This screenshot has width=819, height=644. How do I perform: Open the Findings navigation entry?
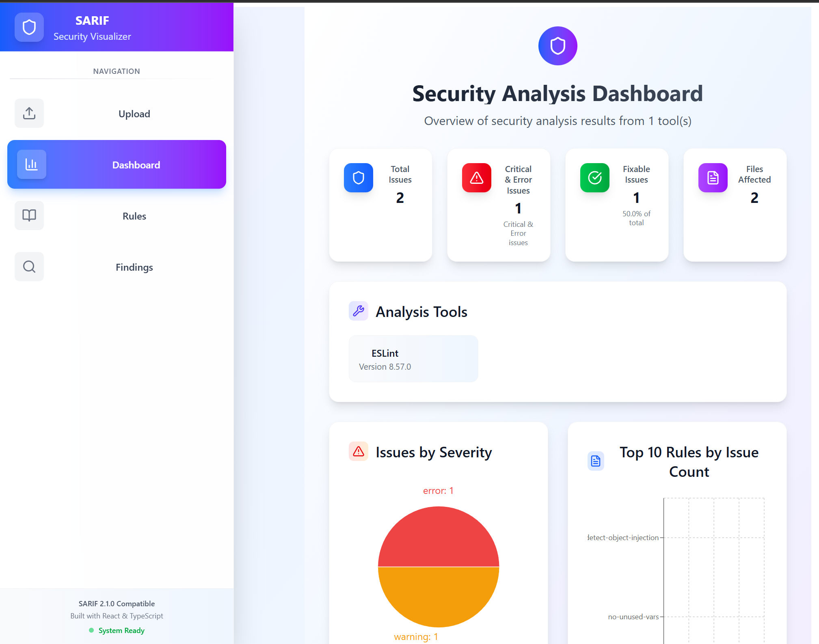(x=134, y=267)
